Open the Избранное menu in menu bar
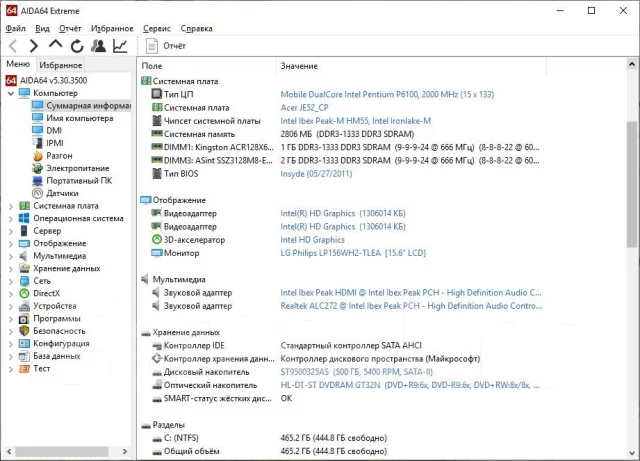The image size is (640, 461). [x=112, y=28]
